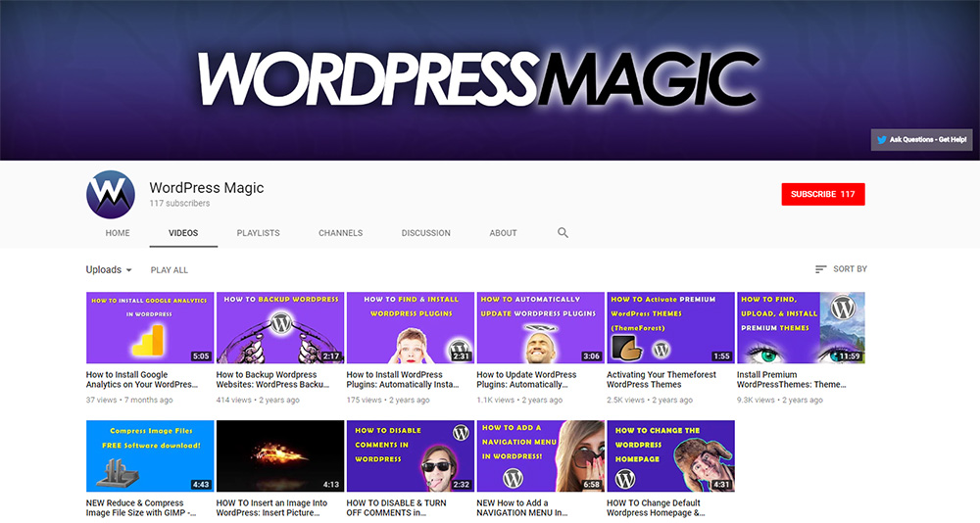This screenshot has height=523, width=980.
Task: Click the Sort By lines icon
Action: [x=820, y=269]
